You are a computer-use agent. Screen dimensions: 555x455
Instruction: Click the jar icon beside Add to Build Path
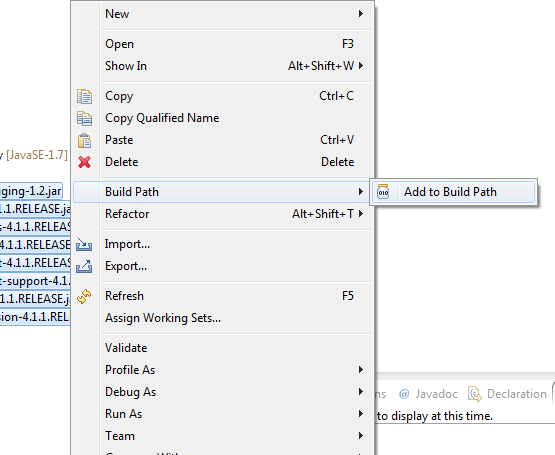click(x=383, y=192)
